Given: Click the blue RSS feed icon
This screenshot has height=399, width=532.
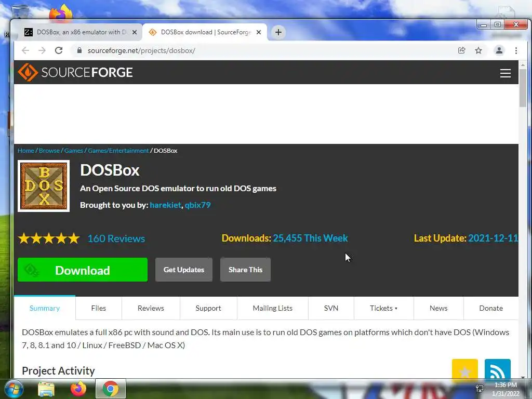Looking at the screenshot, I should [497, 368].
